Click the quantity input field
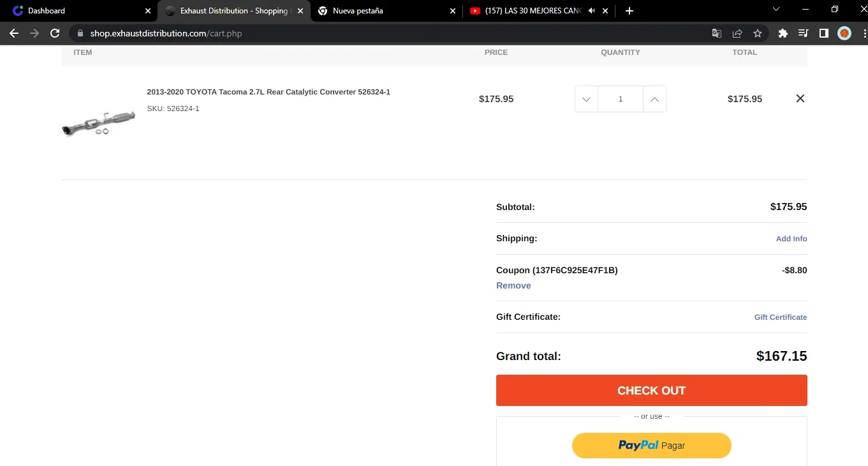Screen dimensions: 868x466 (621, 99)
